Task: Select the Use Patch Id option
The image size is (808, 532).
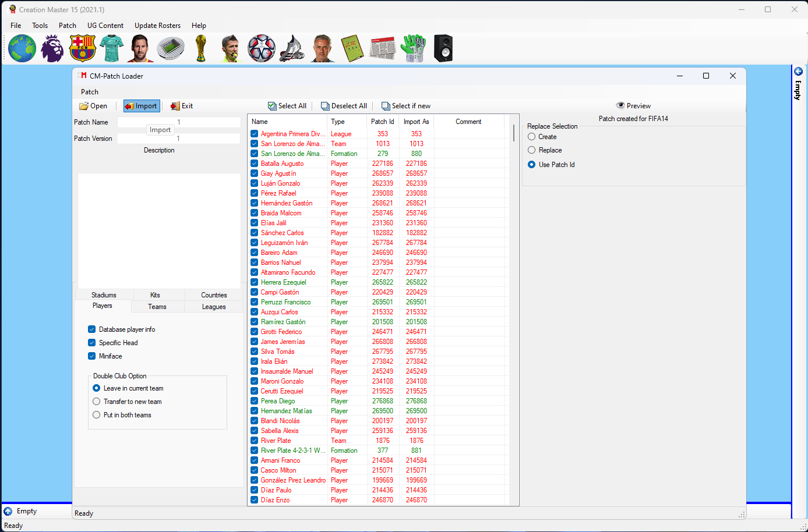Action: coord(531,165)
